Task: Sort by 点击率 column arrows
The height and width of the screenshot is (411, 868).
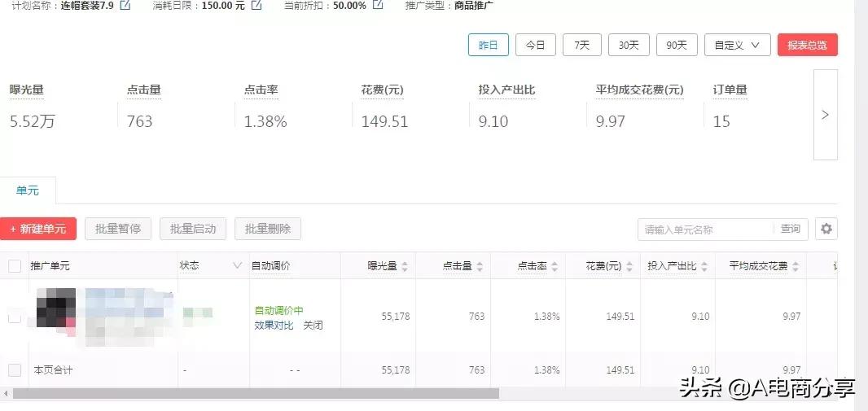Action: tap(555, 267)
